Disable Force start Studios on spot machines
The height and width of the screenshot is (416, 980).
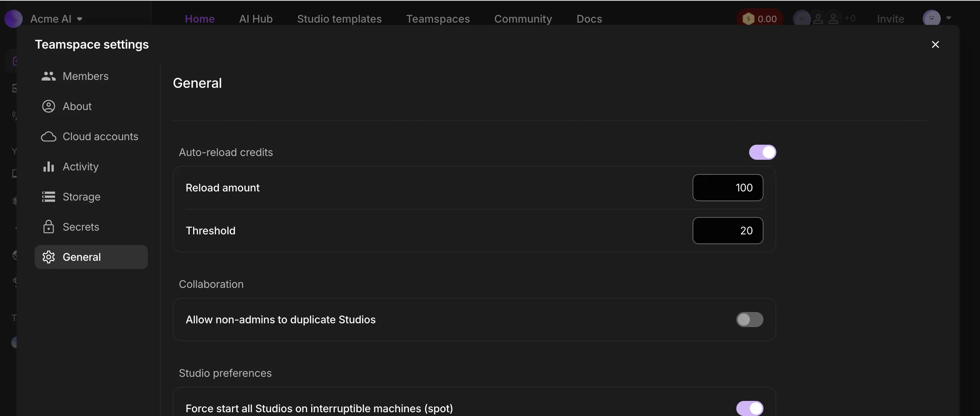(750, 408)
